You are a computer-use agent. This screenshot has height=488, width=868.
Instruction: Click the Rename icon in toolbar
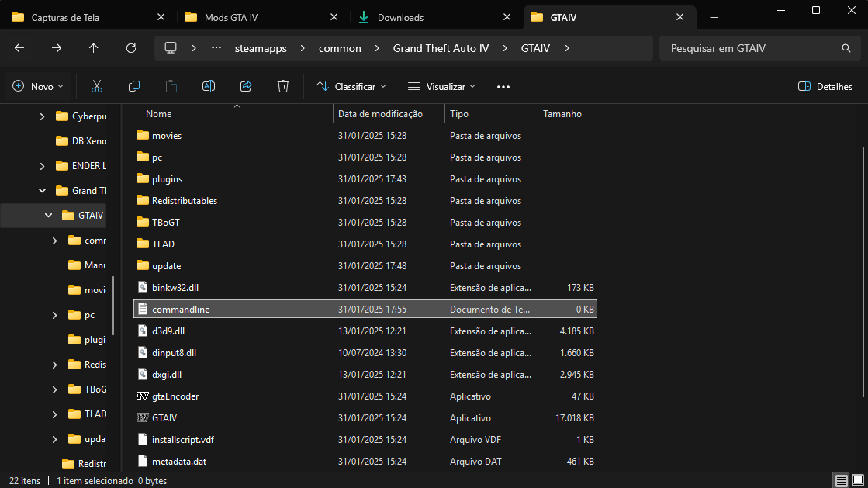(x=209, y=86)
